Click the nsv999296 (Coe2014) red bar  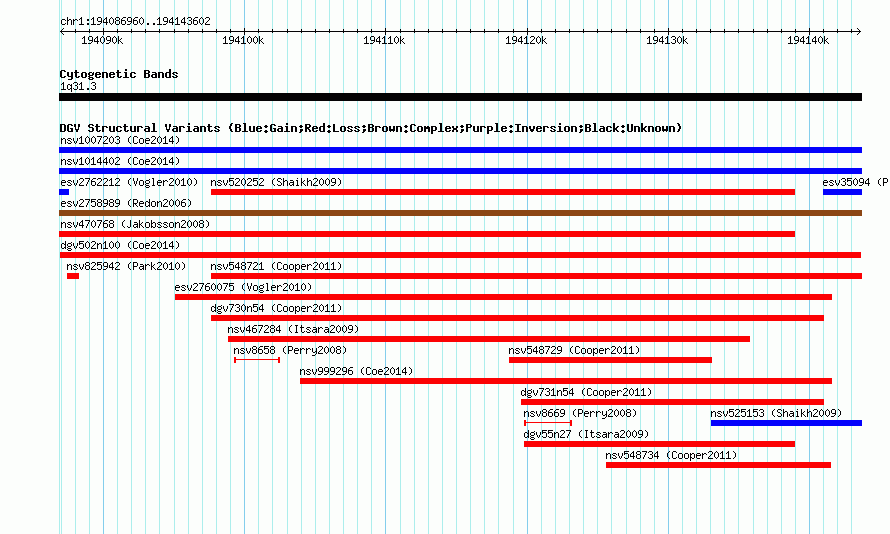[x=566, y=381]
